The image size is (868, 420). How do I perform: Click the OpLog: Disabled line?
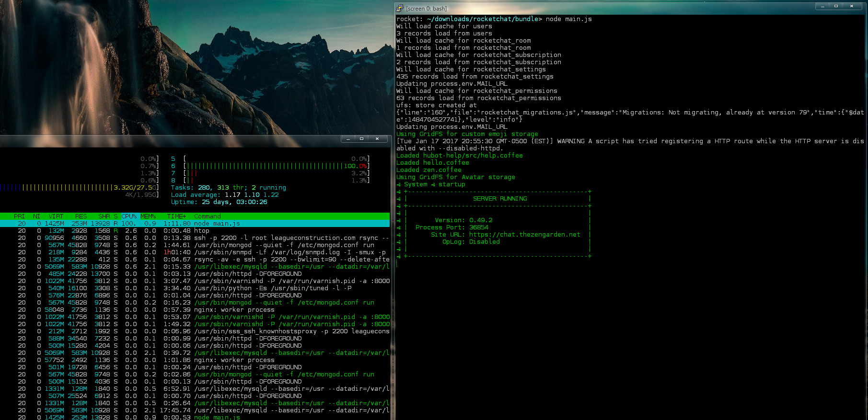(471, 242)
